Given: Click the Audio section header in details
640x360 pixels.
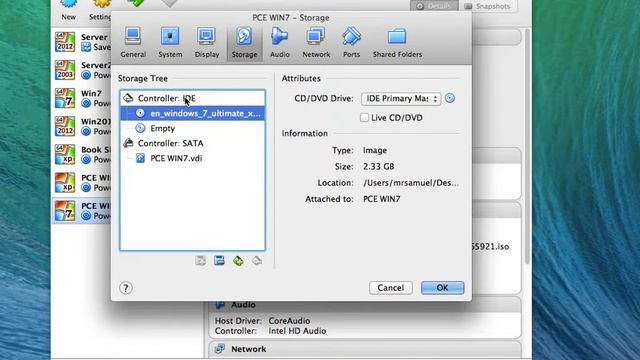Looking at the screenshot, I should [365, 305].
